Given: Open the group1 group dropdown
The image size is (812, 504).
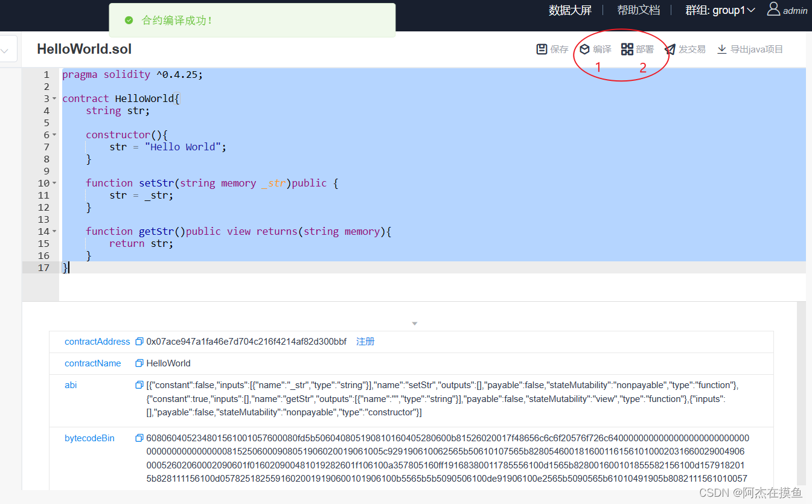Looking at the screenshot, I should pyautogui.click(x=720, y=10).
